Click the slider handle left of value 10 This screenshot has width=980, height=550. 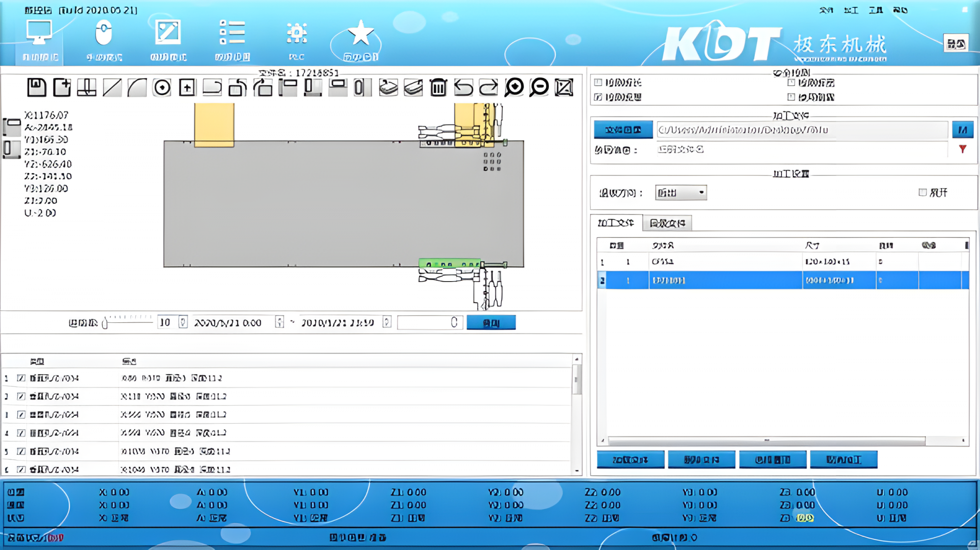pyautogui.click(x=105, y=323)
